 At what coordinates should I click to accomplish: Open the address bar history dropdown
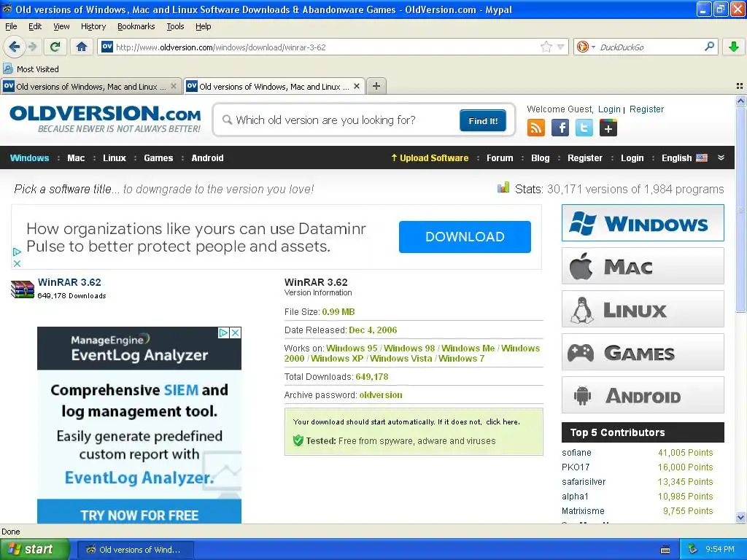[x=561, y=47]
